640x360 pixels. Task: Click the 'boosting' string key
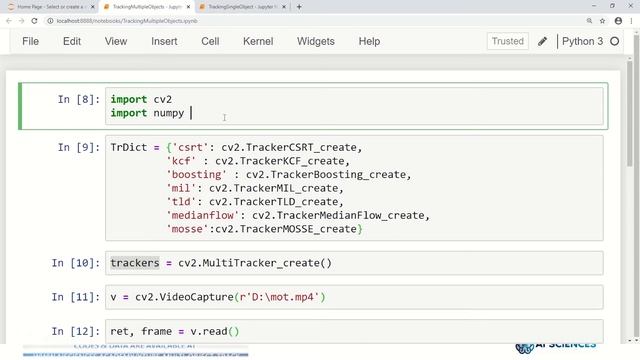196,175
